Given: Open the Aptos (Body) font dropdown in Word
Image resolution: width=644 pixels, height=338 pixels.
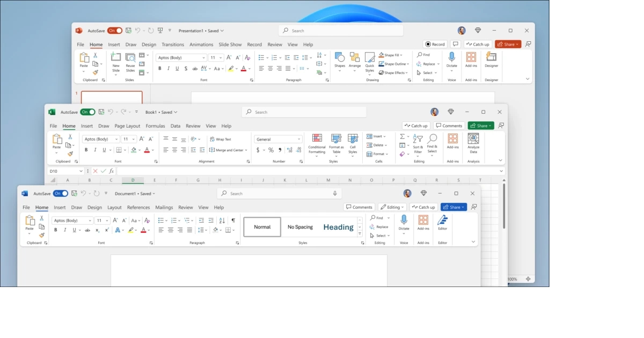Looking at the screenshot, I should pyautogui.click(x=89, y=221).
